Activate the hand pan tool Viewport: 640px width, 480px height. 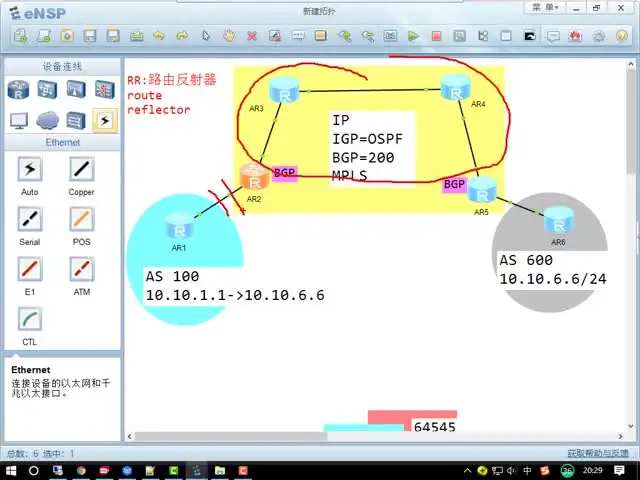pyautogui.click(x=229, y=36)
